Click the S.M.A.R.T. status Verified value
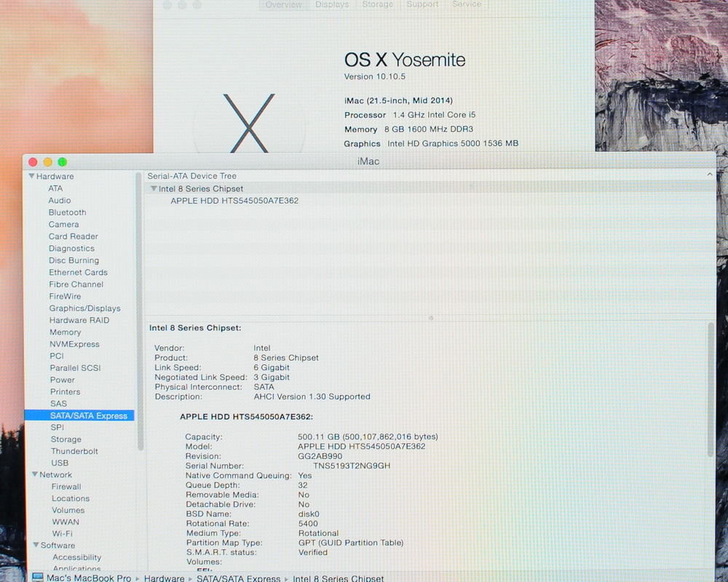728x582 pixels. pos(313,552)
